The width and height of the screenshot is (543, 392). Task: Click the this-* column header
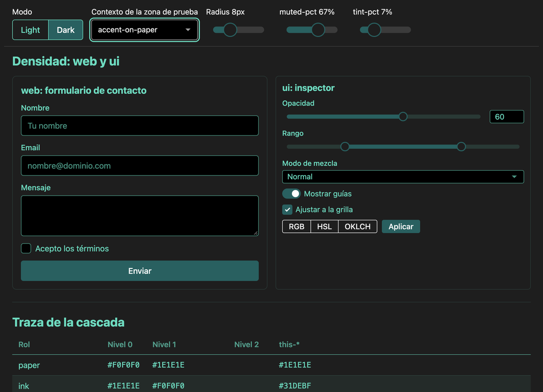[x=289, y=345]
